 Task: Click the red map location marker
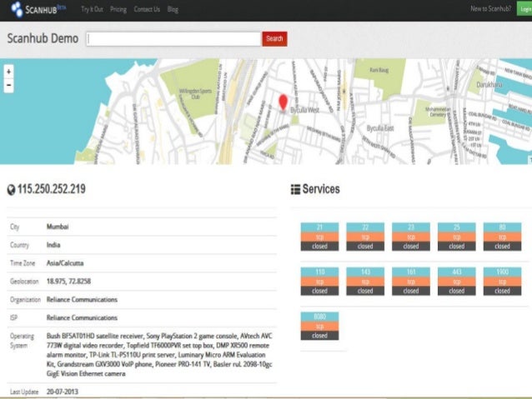click(x=283, y=102)
